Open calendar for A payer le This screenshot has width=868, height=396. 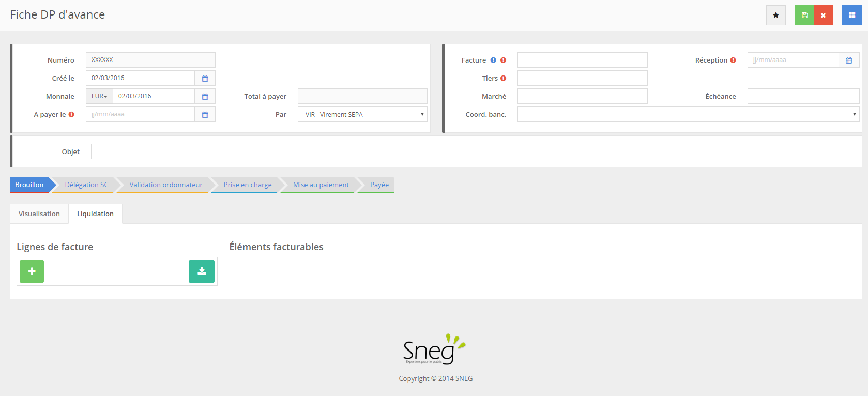point(205,115)
